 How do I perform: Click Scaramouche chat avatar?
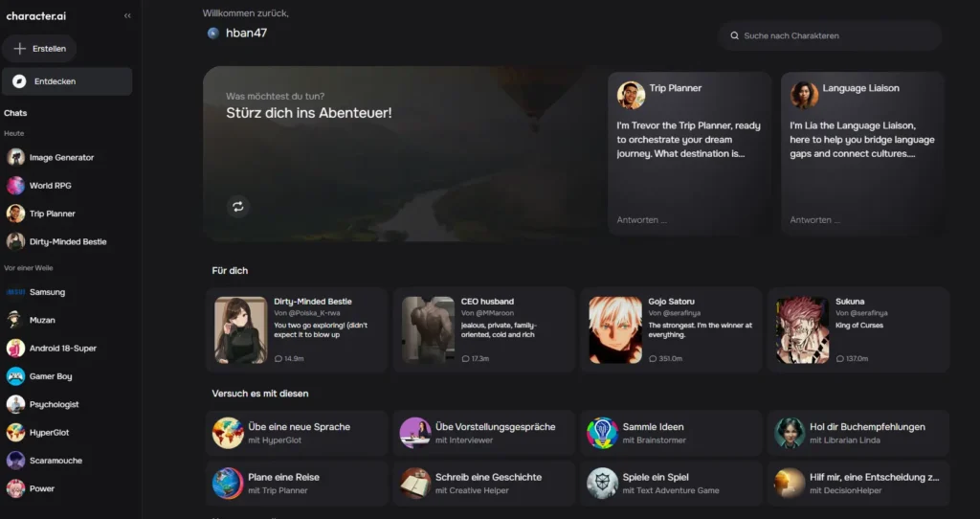pos(15,461)
